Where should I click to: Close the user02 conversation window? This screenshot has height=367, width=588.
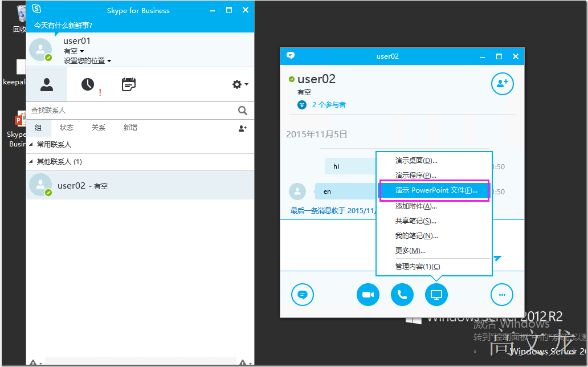(516, 56)
